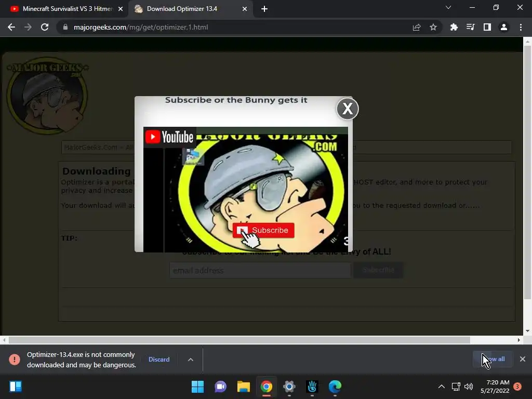Click the horizontal page scrollbar
This screenshot has width=532, height=399.
coord(239,340)
